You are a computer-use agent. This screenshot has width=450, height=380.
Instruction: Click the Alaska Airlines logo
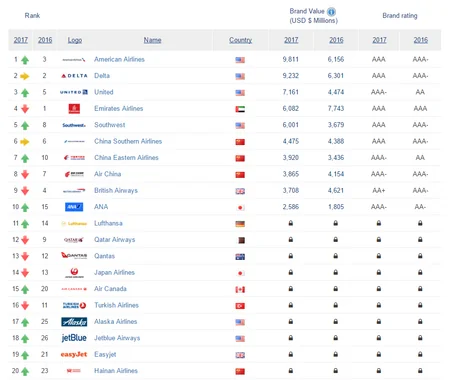74,322
